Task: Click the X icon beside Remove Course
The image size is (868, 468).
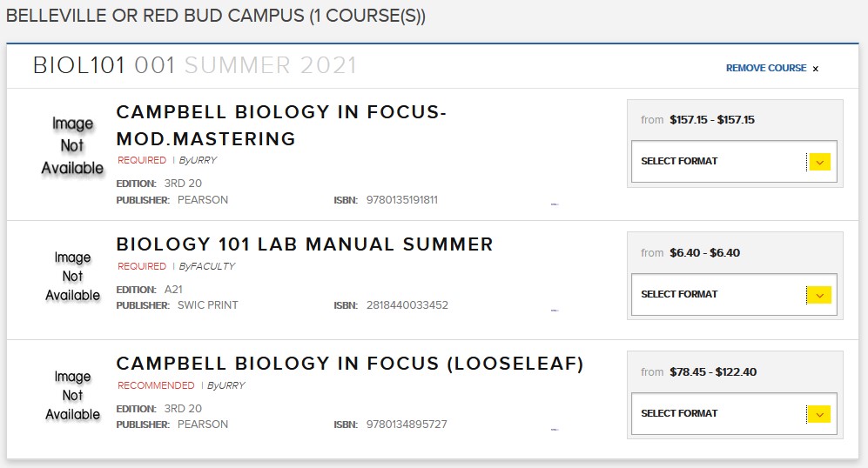Action: 816,69
